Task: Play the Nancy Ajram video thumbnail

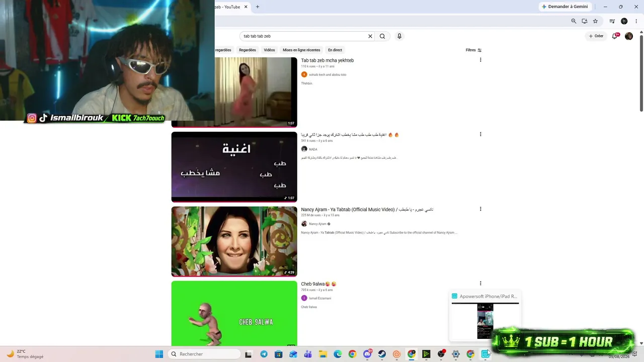Action: pyautogui.click(x=234, y=241)
